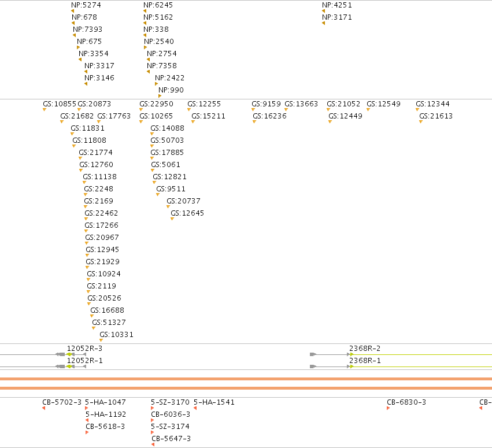Select the GS:21682 feature

click(77, 116)
